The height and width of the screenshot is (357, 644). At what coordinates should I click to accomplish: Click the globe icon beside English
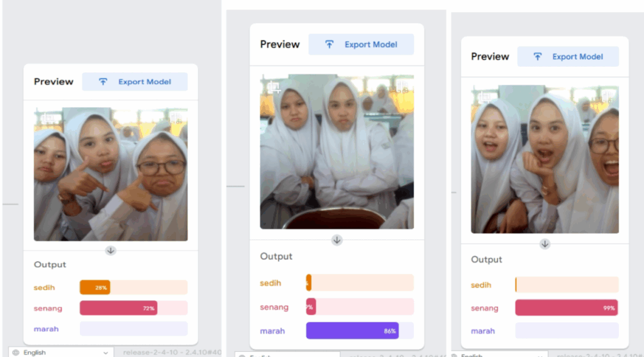[16, 353]
